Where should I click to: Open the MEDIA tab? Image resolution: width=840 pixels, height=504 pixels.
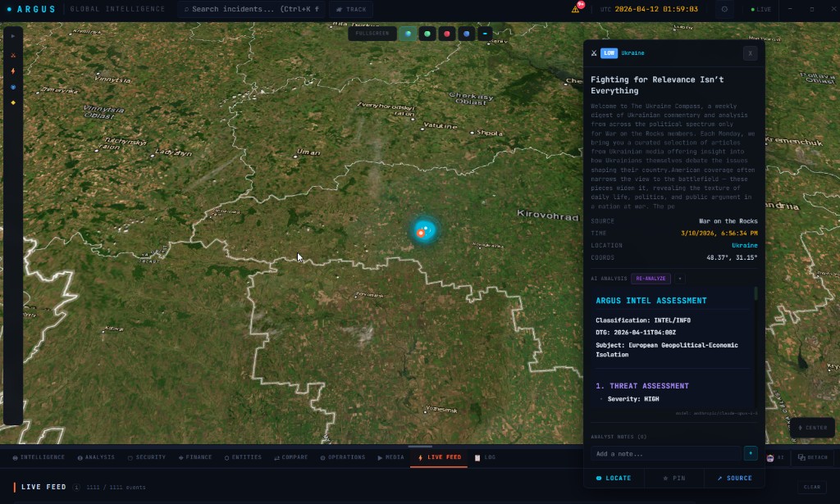click(x=391, y=457)
